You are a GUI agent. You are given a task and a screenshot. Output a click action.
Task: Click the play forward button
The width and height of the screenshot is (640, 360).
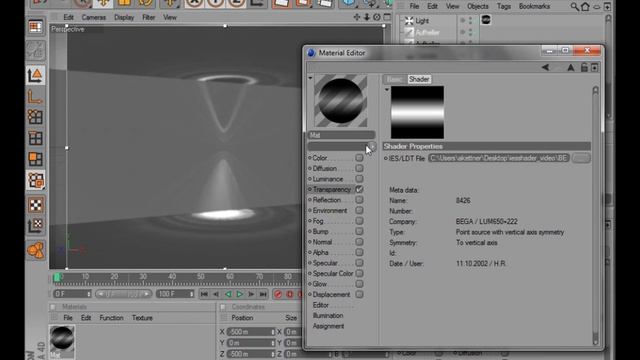tap(240, 294)
